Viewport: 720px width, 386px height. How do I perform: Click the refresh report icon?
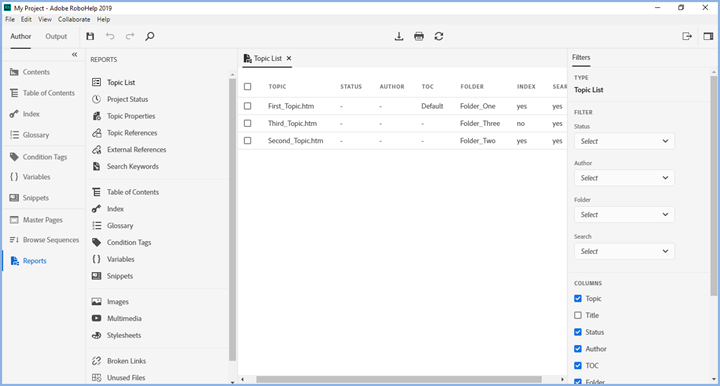tap(439, 36)
